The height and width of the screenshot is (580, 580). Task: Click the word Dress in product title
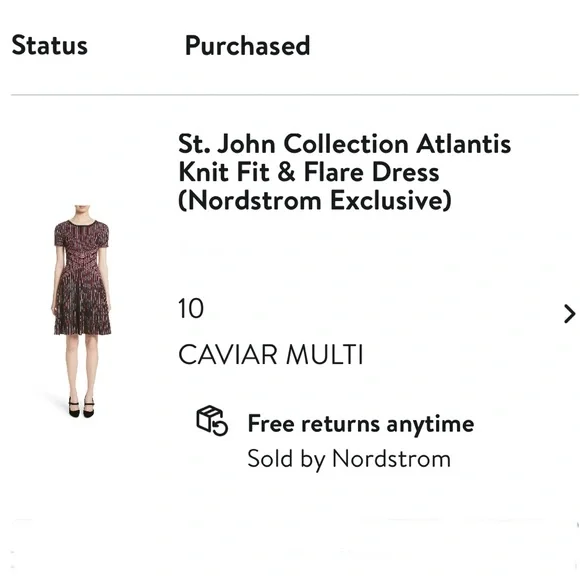click(405, 172)
